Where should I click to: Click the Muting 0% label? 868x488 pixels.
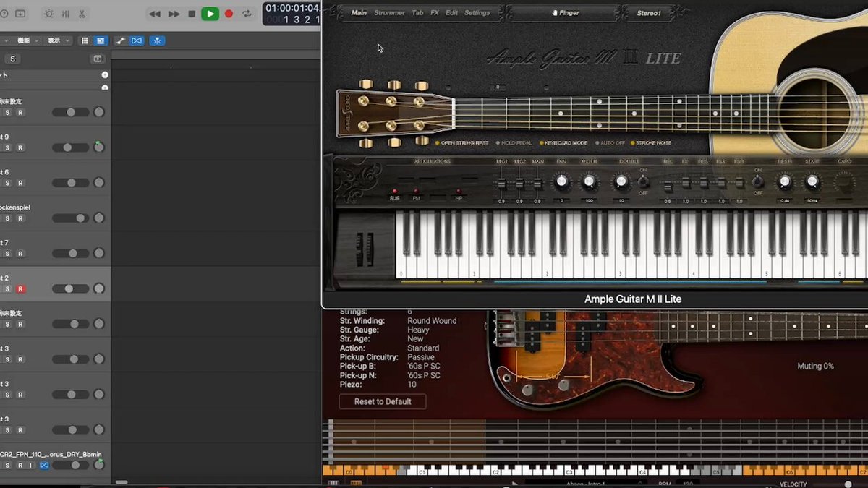point(815,367)
